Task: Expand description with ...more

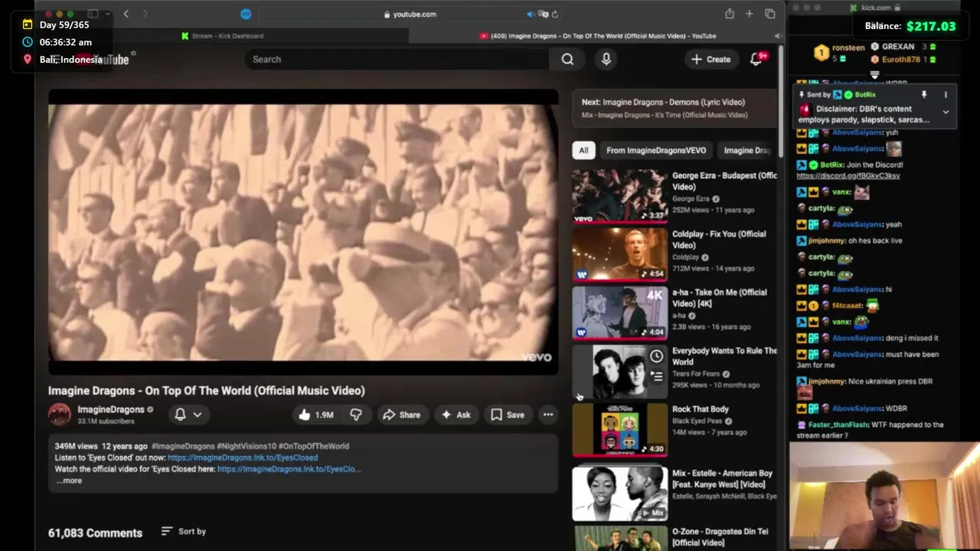Action: point(69,481)
